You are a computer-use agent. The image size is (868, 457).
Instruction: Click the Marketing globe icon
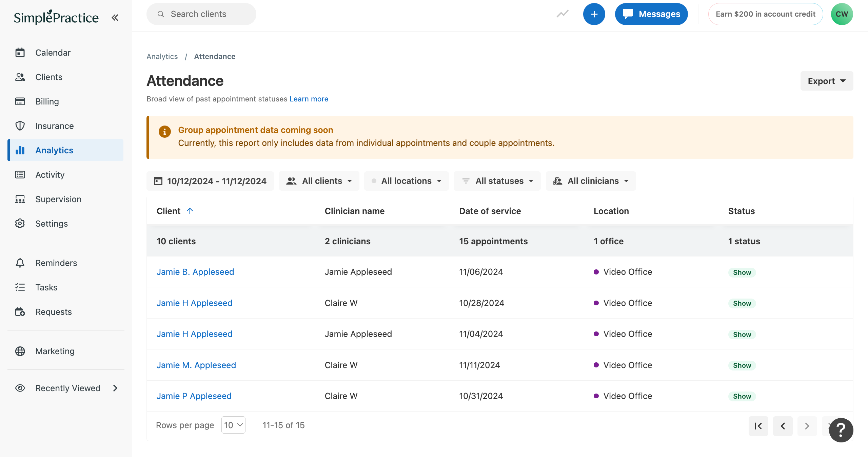coord(20,351)
